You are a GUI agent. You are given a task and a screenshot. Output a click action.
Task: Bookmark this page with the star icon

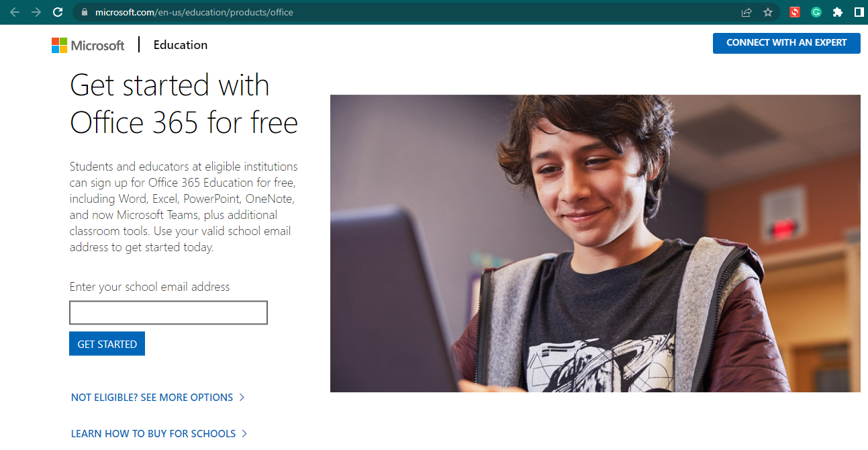pyautogui.click(x=768, y=12)
